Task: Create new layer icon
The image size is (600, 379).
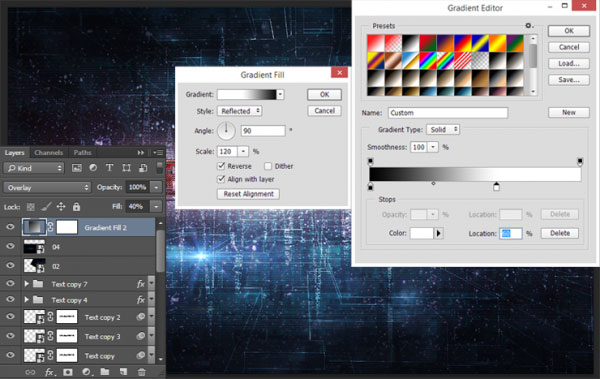Action: 123,372
